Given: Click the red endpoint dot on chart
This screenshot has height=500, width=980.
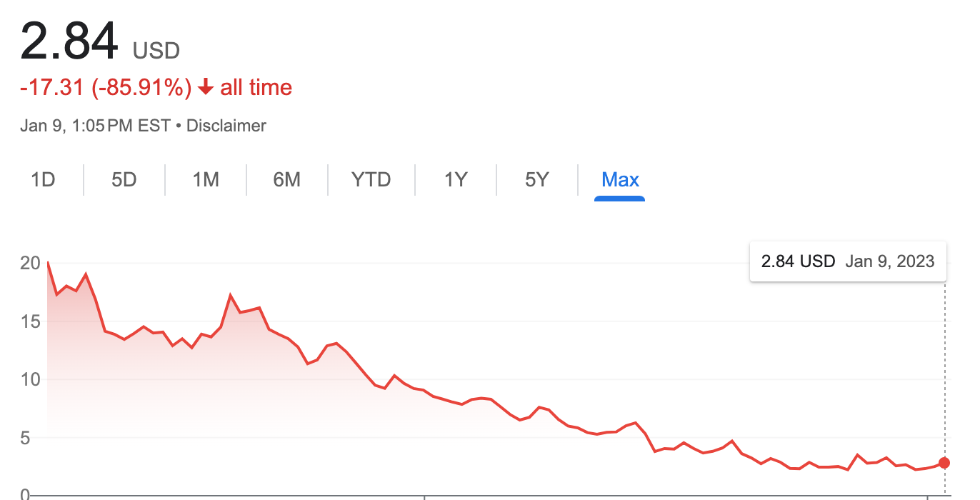Looking at the screenshot, I should pyautogui.click(x=944, y=463).
